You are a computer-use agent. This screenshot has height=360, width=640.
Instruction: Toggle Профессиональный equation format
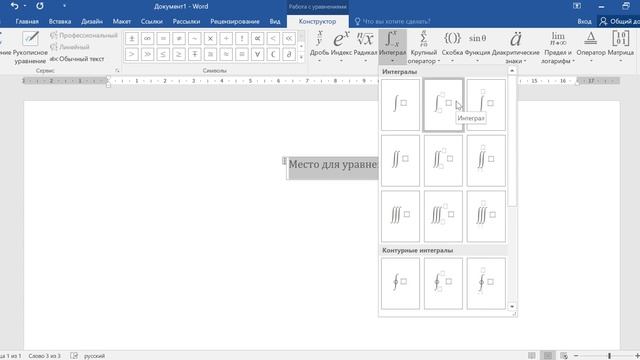click(84, 36)
